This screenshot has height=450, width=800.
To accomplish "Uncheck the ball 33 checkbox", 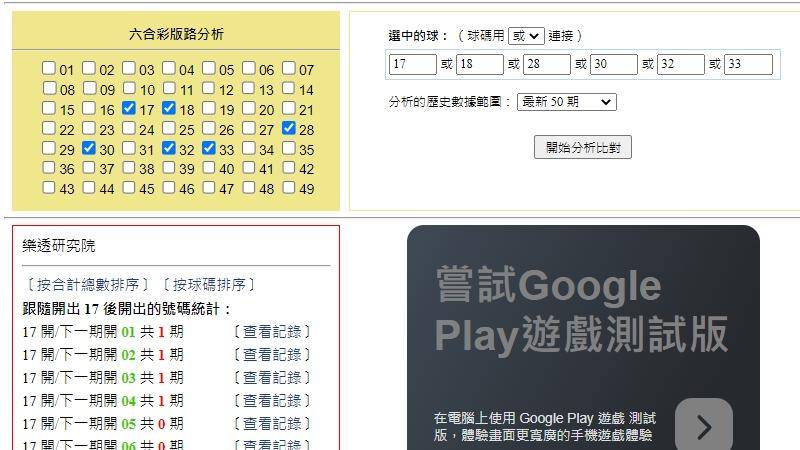I will [x=209, y=148].
